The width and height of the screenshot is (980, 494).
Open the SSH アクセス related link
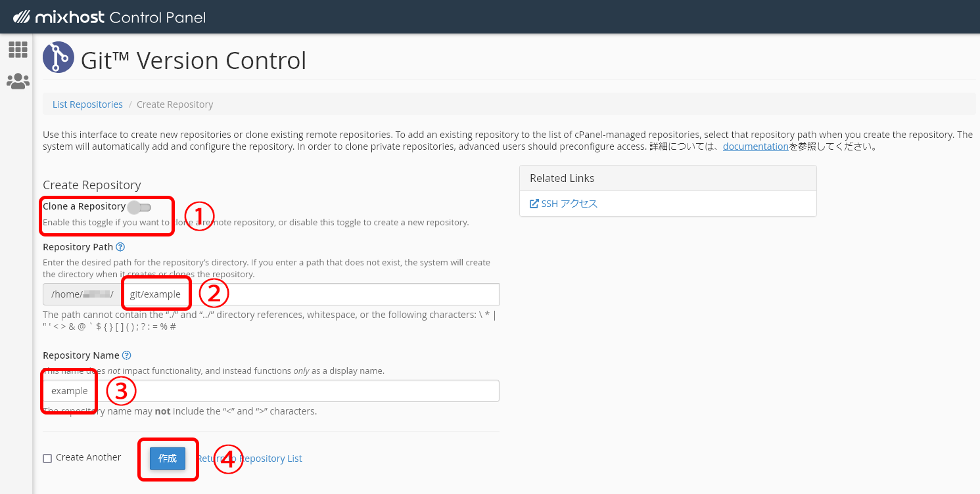point(569,204)
